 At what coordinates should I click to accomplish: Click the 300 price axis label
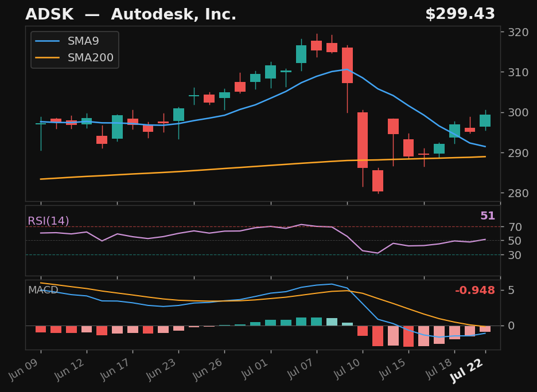[x=518, y=112]
